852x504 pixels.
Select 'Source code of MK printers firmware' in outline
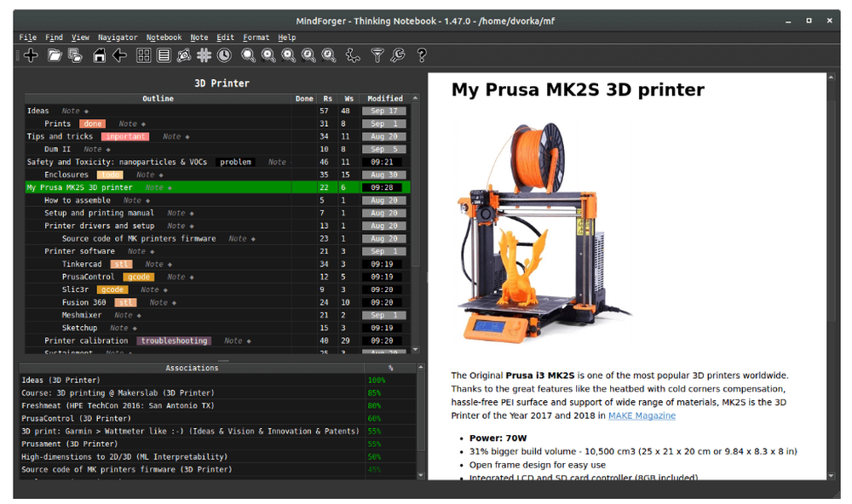coord(217,238)
